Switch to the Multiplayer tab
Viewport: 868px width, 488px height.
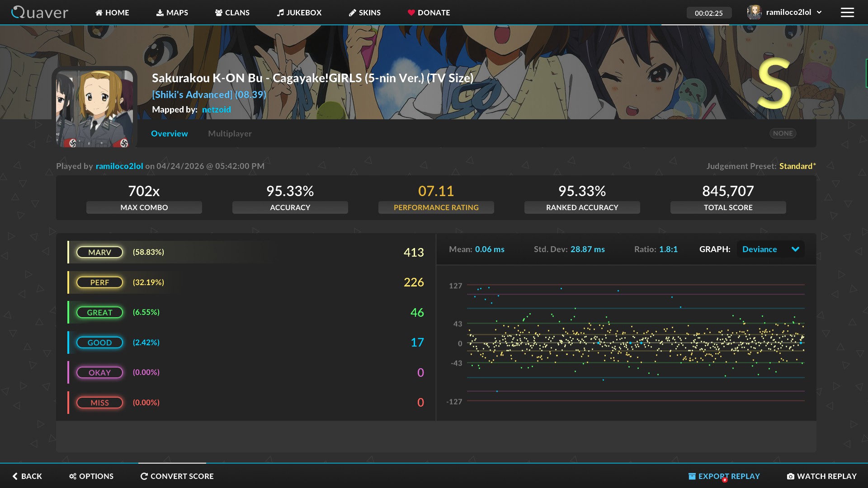click(230, 133)
